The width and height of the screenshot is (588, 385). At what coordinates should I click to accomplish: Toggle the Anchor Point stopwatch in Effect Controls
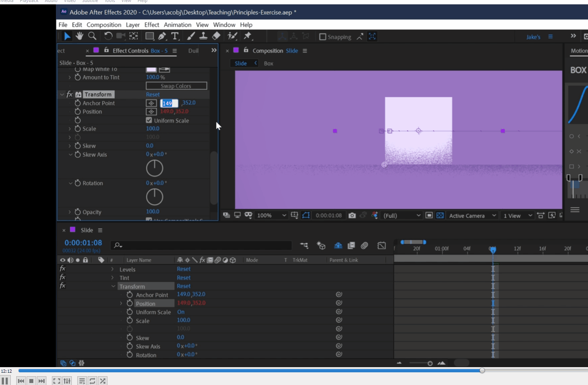(78, 103)
